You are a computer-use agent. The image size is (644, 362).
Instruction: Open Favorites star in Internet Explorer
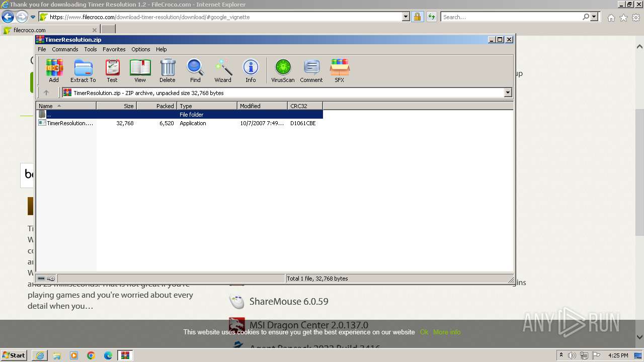[623, 18]
